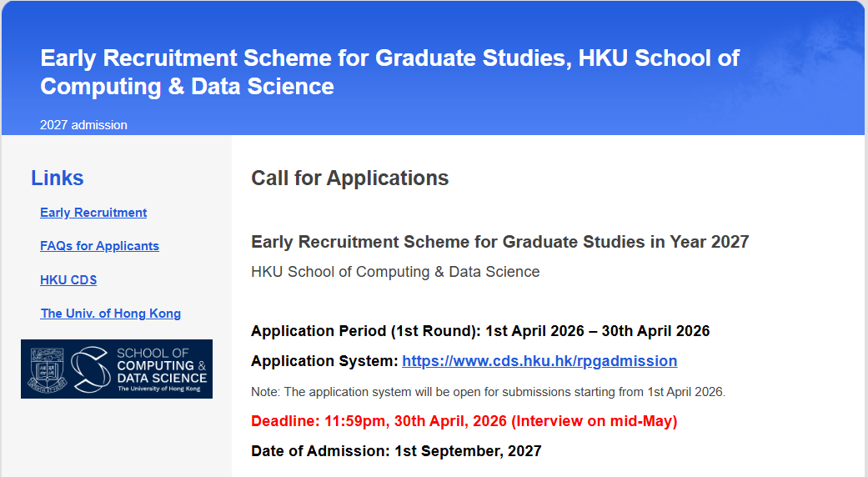The height and width of the screenshot is (477, 868).
Task: Click The University of Hong Kong caption in logo
Action: click(x=159, y=389)
